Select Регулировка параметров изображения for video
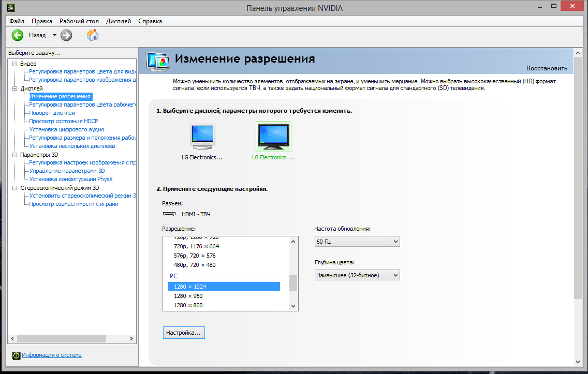The image size is (588, 374). 82,80
